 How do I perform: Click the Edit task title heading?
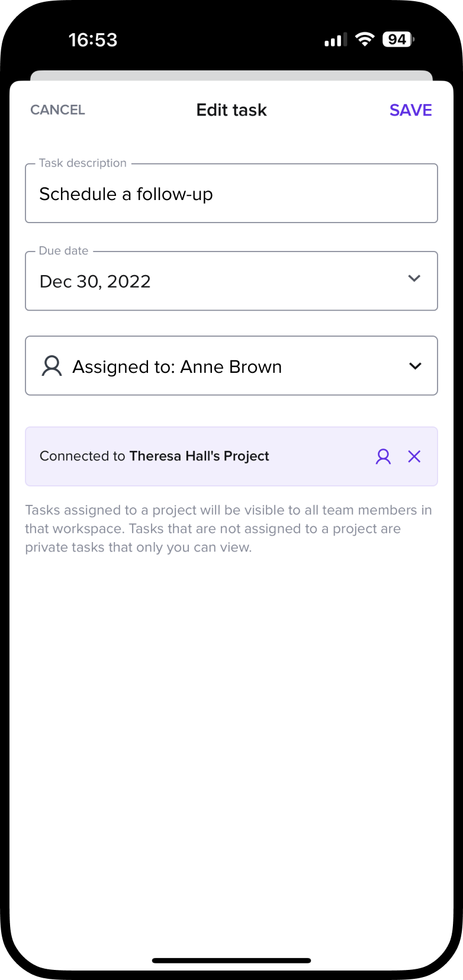click(x=231, y=110)
